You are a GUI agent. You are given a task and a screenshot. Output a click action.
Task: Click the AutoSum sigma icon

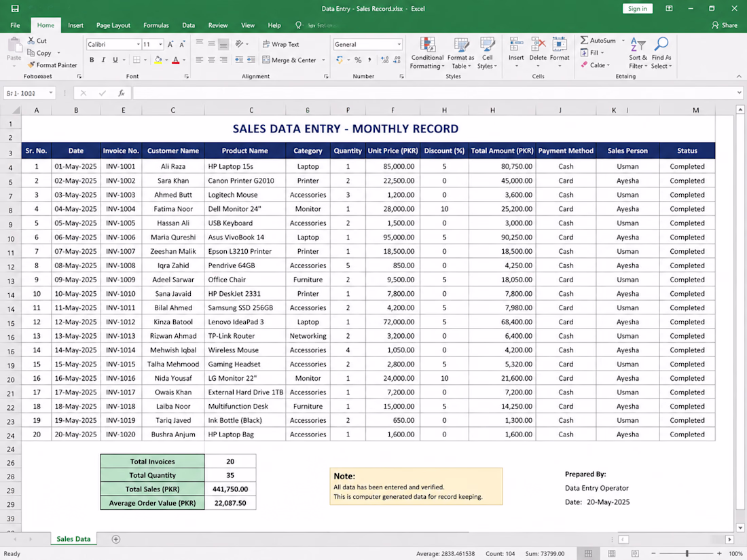point(584,41)
